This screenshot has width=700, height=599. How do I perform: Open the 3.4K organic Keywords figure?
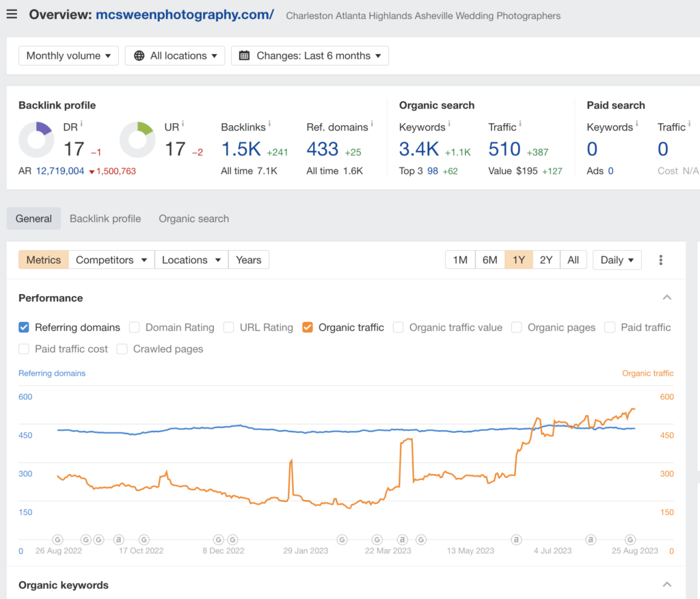click(x=419, y=149)
